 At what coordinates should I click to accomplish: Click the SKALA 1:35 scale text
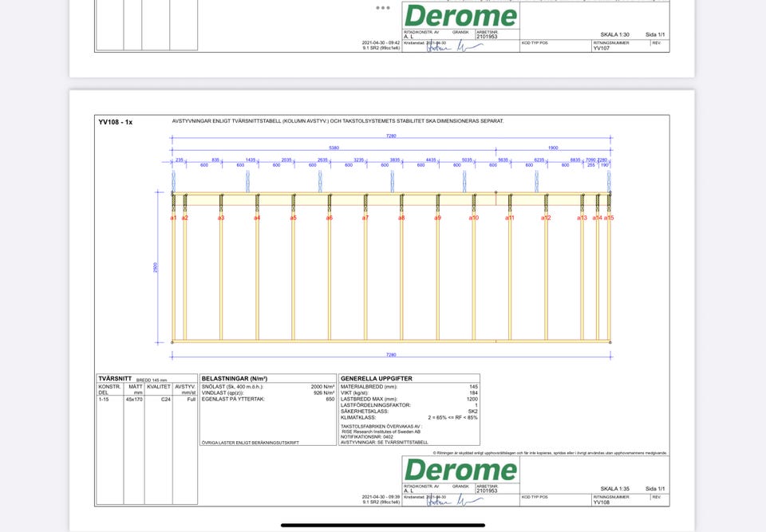click(x=614, y=489)
